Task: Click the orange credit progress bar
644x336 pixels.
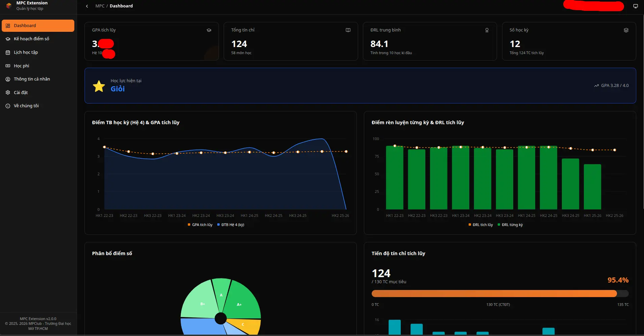Action: [494, 294]
